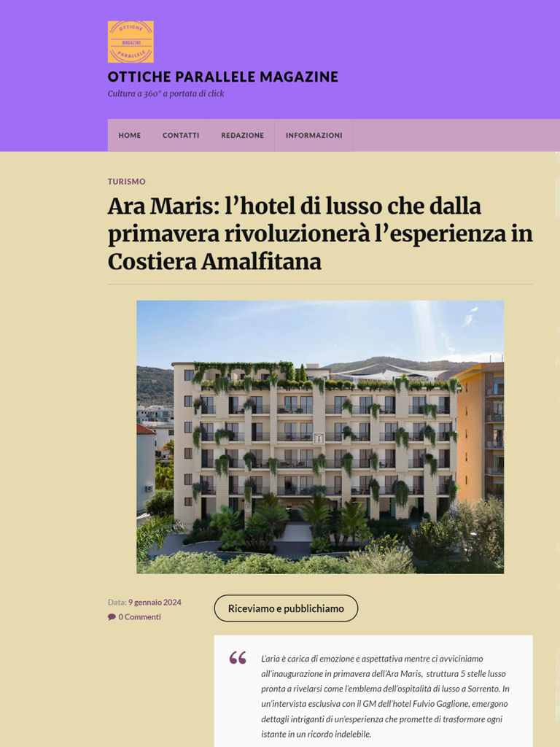560x747 pixels.
Task: Click the tagline Cultura a 360° text
Action: tap(166, 94)
